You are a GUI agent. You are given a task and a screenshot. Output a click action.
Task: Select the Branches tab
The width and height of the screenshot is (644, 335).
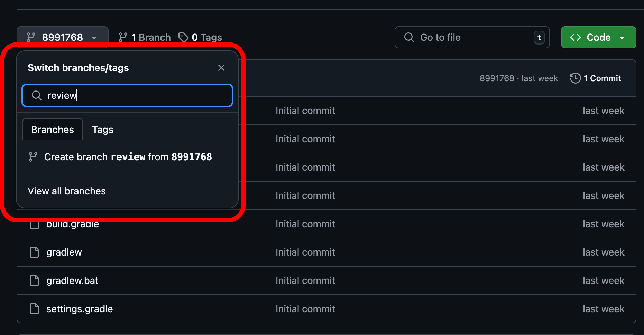point(53,130)
